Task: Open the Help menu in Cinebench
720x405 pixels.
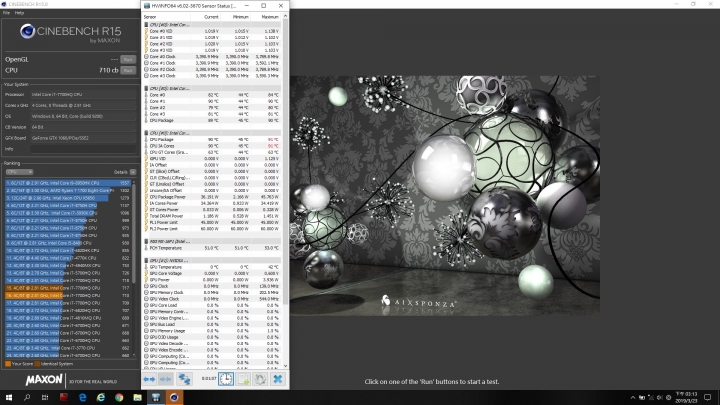Action: click(20, 13)
